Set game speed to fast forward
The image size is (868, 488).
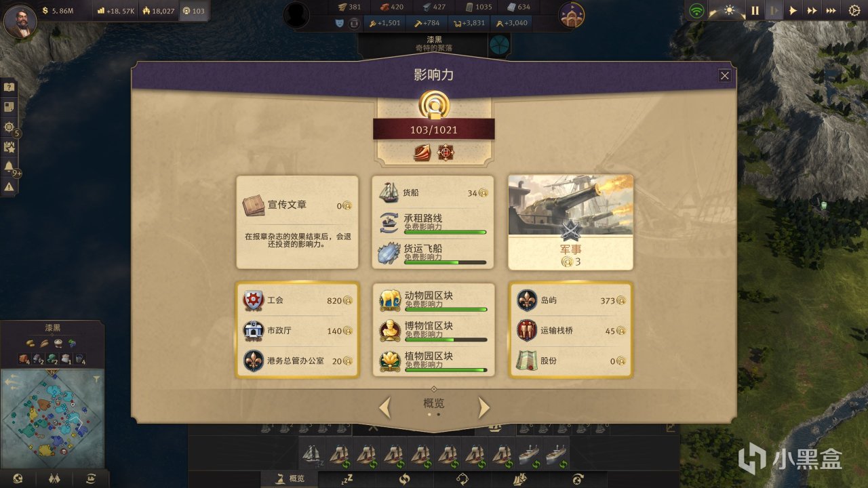click(812, 11)
